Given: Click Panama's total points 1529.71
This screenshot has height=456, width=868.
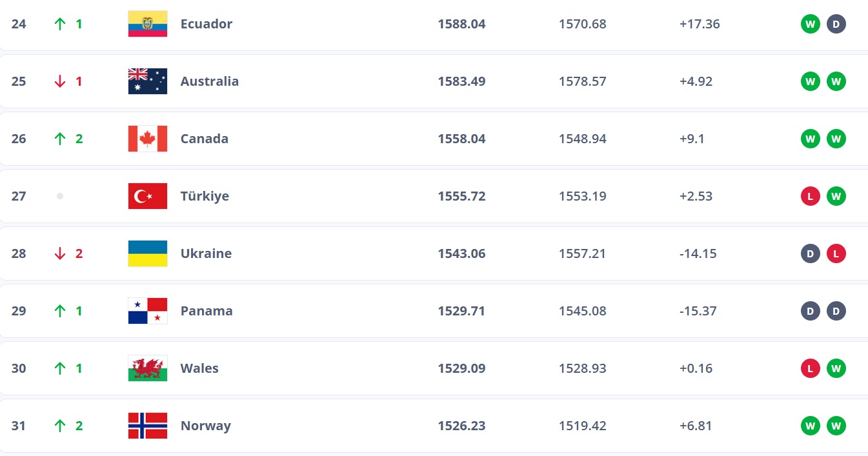Looking at the screenshot, I should tap(461, 311).
